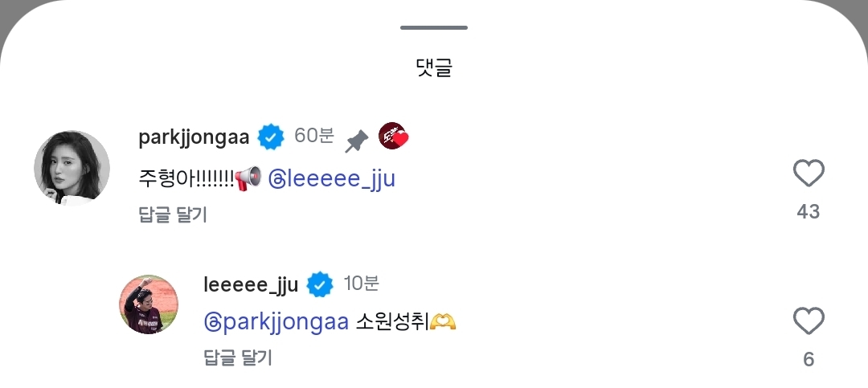
Task: Click the megaphone emoji in the comment
Action: point(248,178)
